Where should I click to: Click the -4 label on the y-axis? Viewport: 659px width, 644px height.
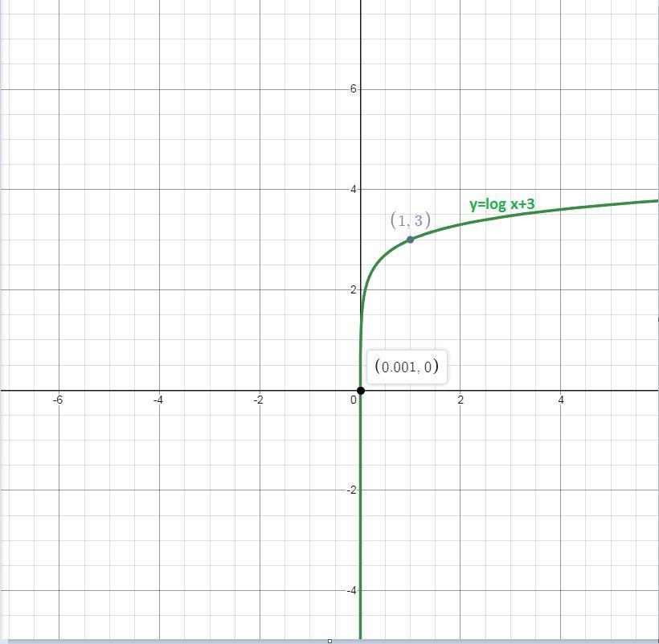[x=352, y=591]
